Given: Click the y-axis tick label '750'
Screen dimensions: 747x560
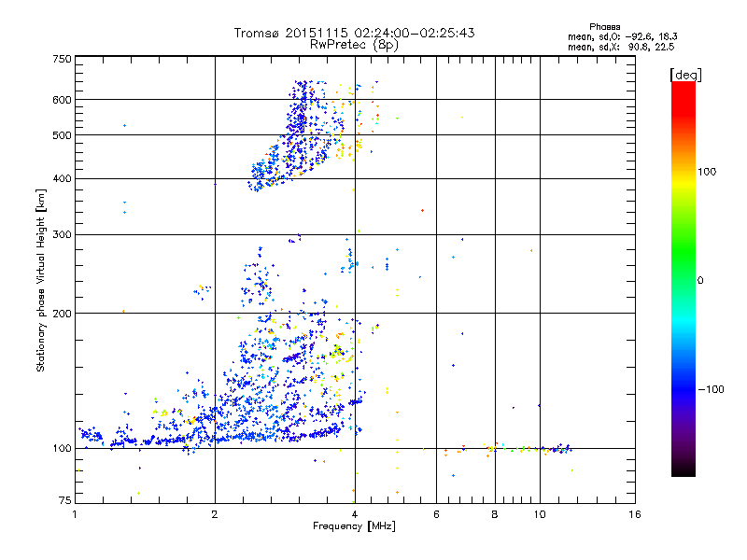Looking at the screenshot, I should (62, 59).
